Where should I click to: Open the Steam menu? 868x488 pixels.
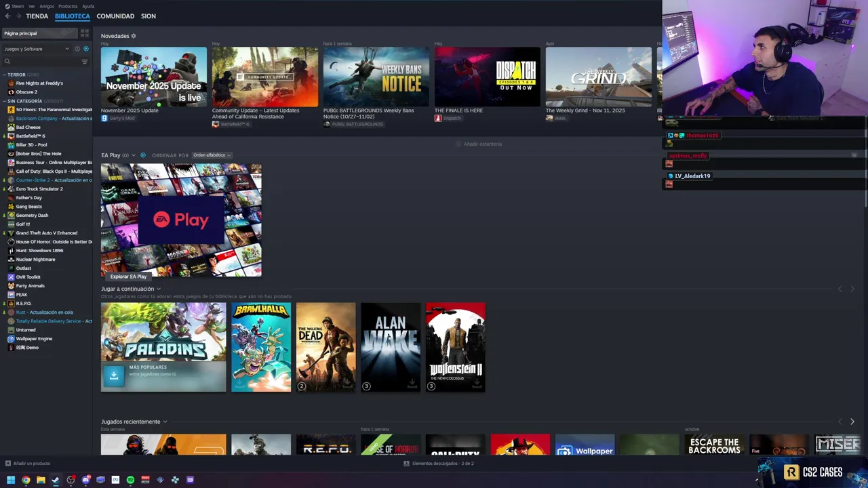(18, 6)
